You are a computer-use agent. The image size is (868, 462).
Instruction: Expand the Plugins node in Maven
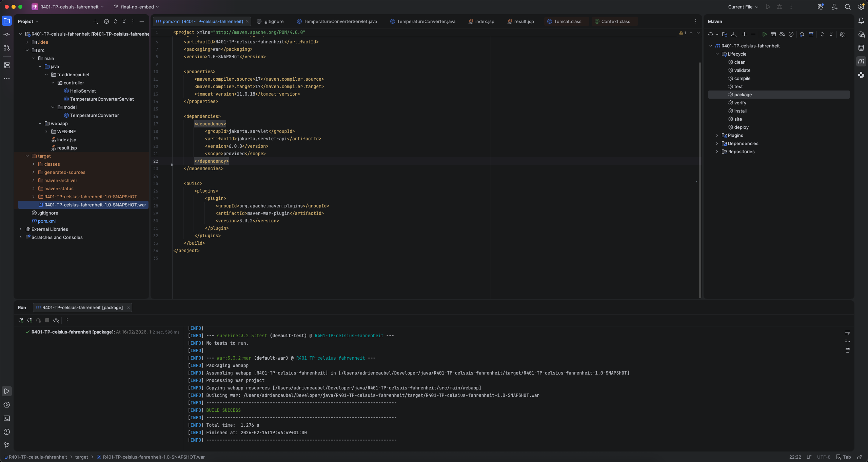pos(717,135)
